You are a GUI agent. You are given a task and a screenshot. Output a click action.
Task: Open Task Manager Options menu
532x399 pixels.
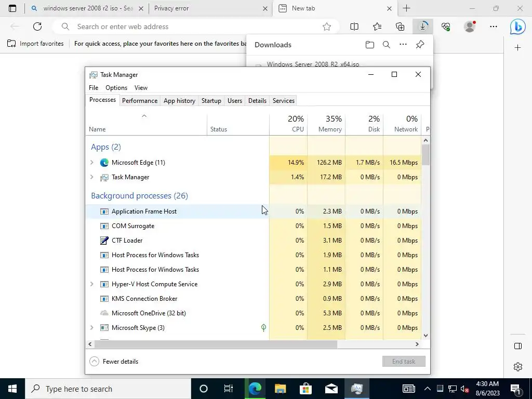(x=116, y=88)
